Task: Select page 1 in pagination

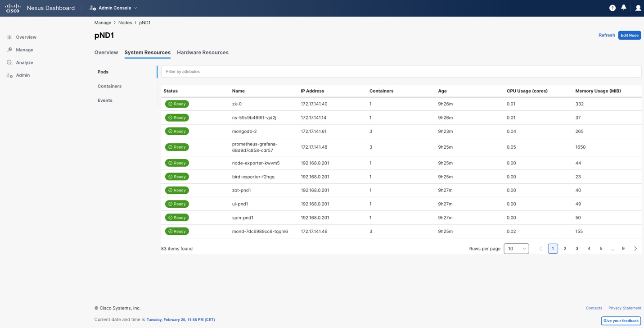Action: tap(553, 249)
